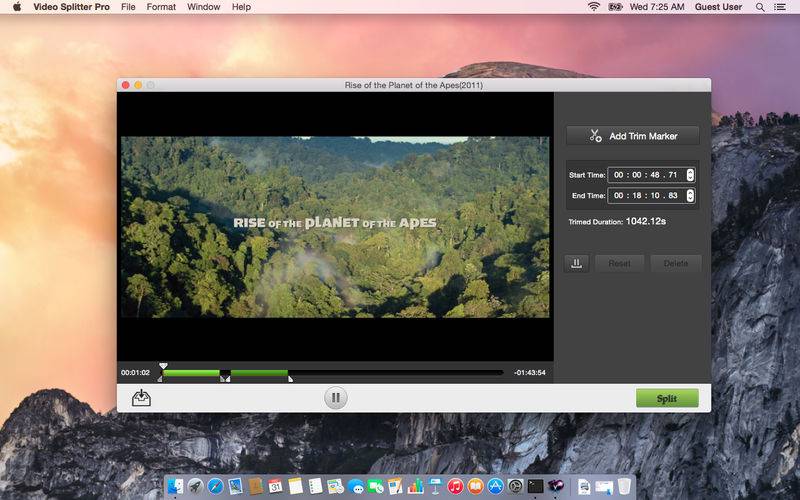Click the remaining time -01:43:54

pyautogui.click(x=530, y=373)
